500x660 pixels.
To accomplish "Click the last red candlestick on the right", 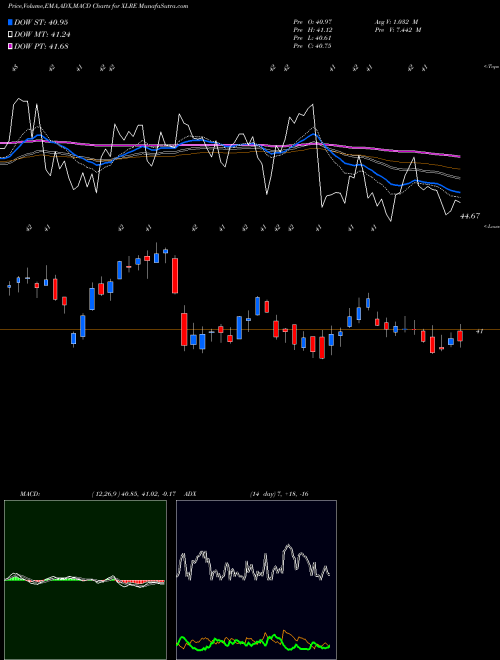I will (x=460, y=336).
